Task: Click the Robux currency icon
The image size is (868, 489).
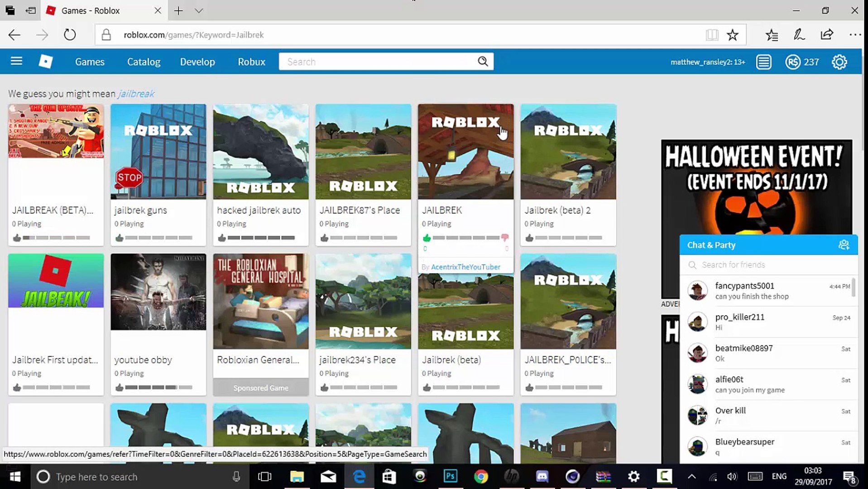Action: pyautogui.click(x=793, y=62)
